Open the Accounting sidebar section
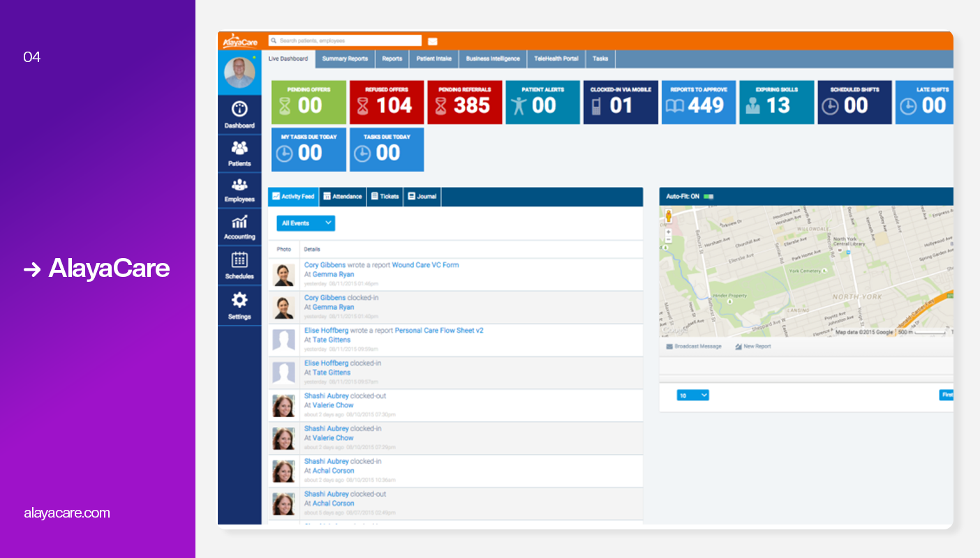The width and height of the screenshot is (980, 558). pos(239,227)
